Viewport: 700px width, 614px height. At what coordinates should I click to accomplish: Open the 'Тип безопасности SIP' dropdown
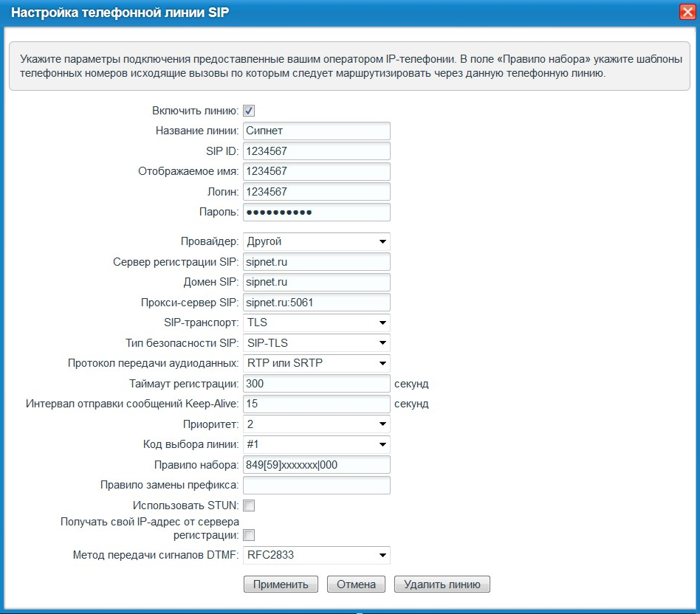(315, 342)
